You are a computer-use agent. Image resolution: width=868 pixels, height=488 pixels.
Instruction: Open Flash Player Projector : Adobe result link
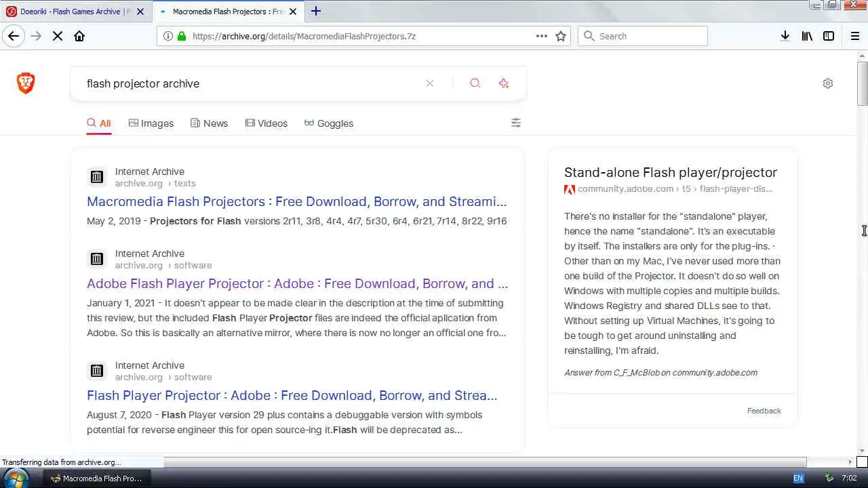(x=292, y=395)
